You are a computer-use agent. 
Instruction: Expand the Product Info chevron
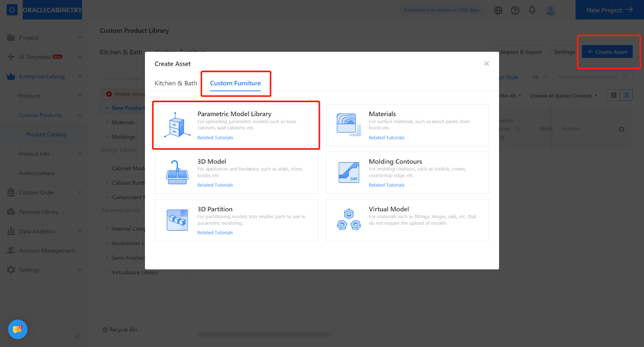pyautogui.click(x=80, y=154)
